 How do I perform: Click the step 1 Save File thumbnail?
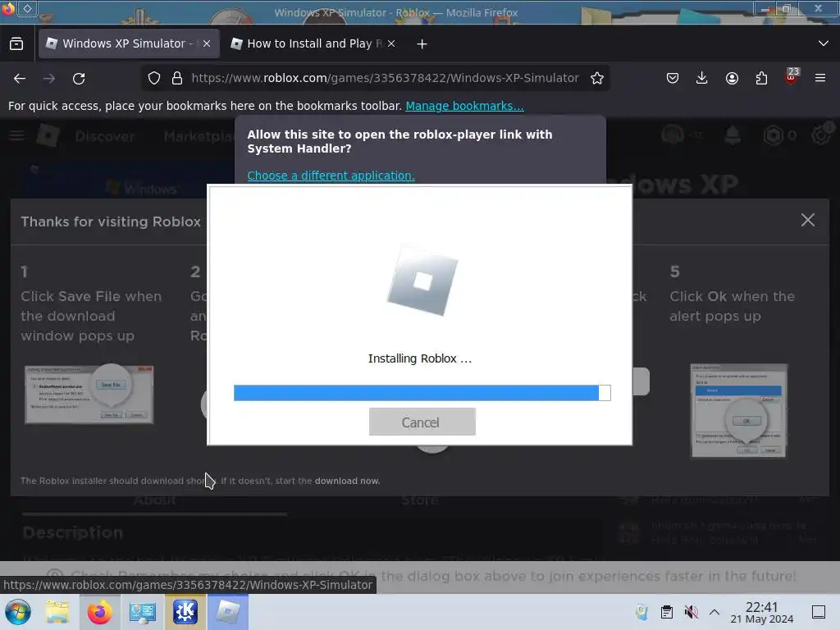(x=89, y=394)
